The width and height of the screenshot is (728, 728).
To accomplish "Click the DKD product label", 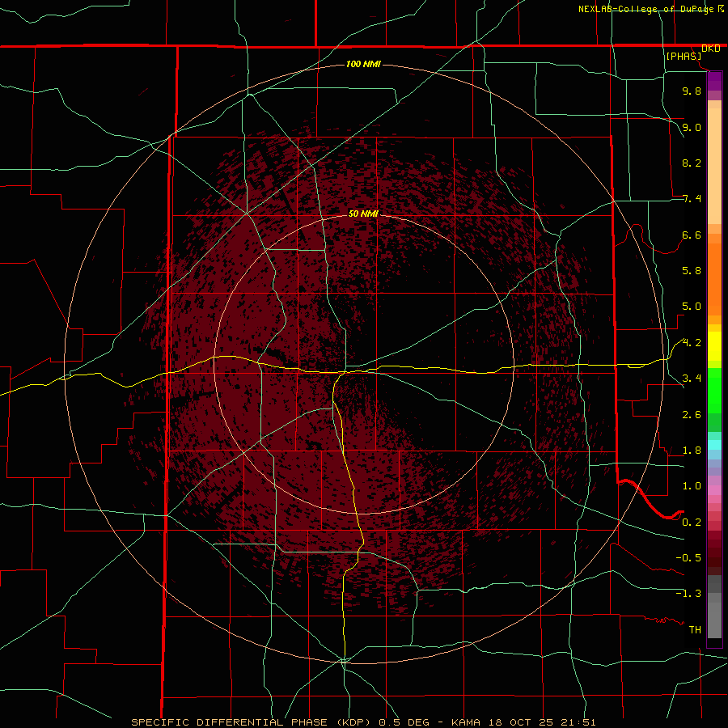I will tap(710, 49).
